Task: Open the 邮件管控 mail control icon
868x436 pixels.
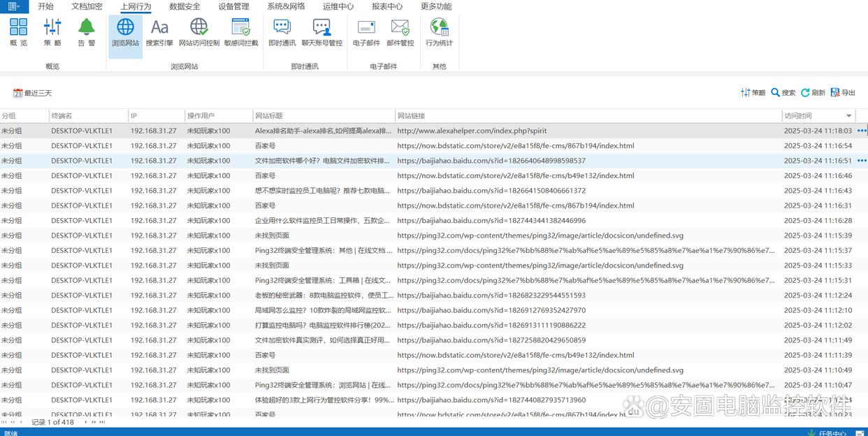Action: (400, 32)
